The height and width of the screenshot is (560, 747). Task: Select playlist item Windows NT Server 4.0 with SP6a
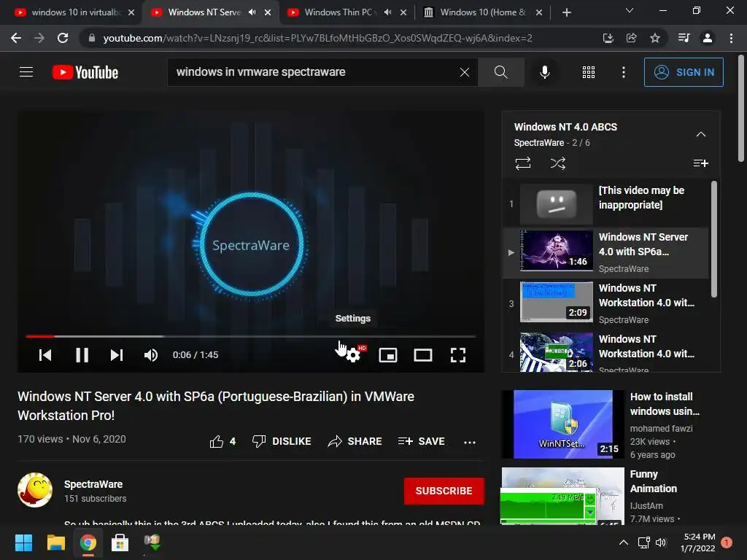[605, 252]
